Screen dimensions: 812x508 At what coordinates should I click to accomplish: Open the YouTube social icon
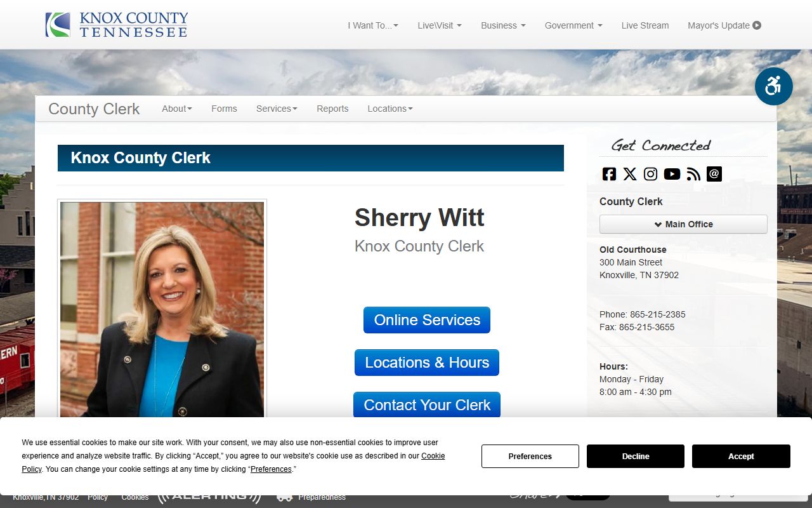[672, 174]
